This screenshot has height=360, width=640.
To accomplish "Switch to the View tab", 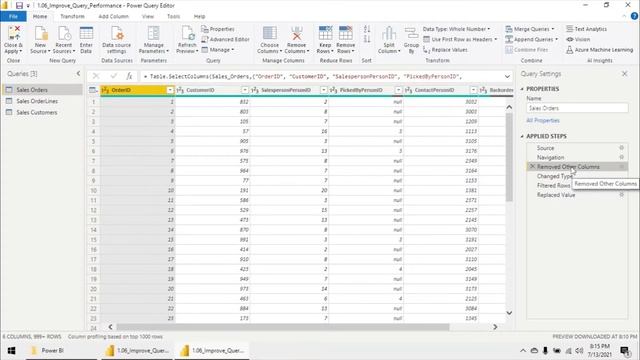I will (x=148, y=16).
